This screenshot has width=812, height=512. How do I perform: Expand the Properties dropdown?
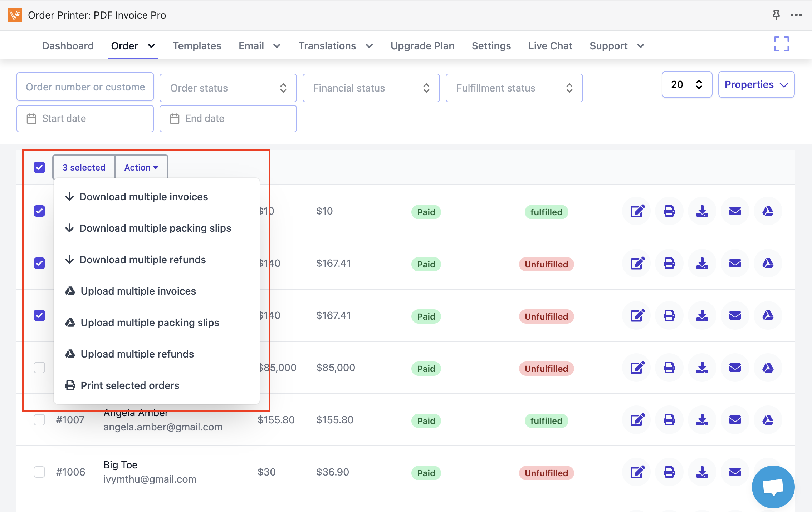756,84
